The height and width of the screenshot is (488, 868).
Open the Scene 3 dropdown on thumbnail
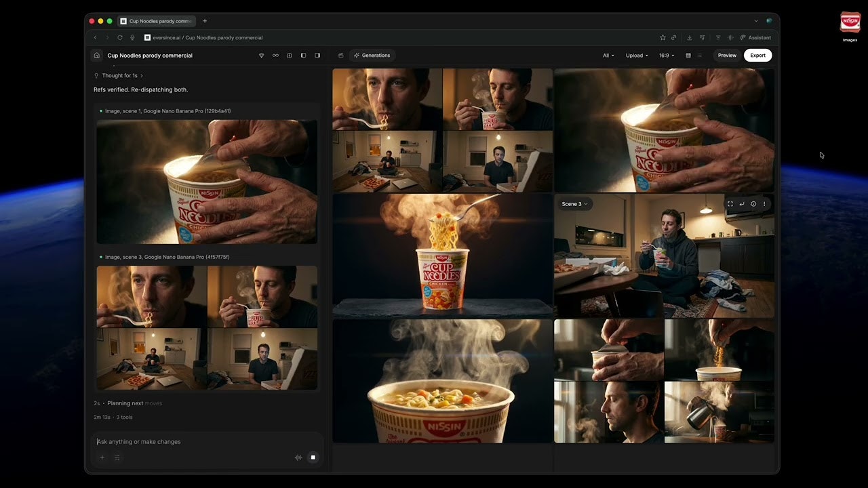click(x=575, y=204)
